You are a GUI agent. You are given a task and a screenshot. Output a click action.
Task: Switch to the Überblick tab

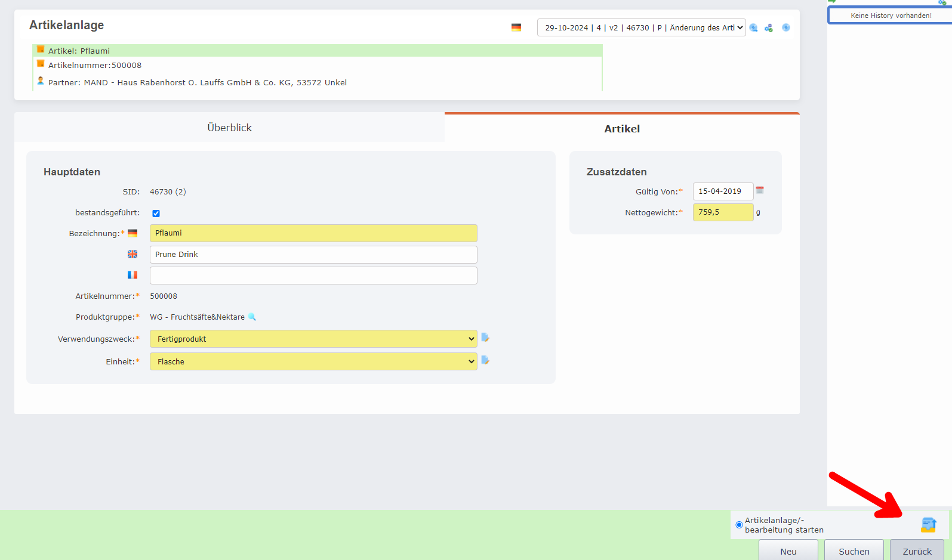pos(229,128)
